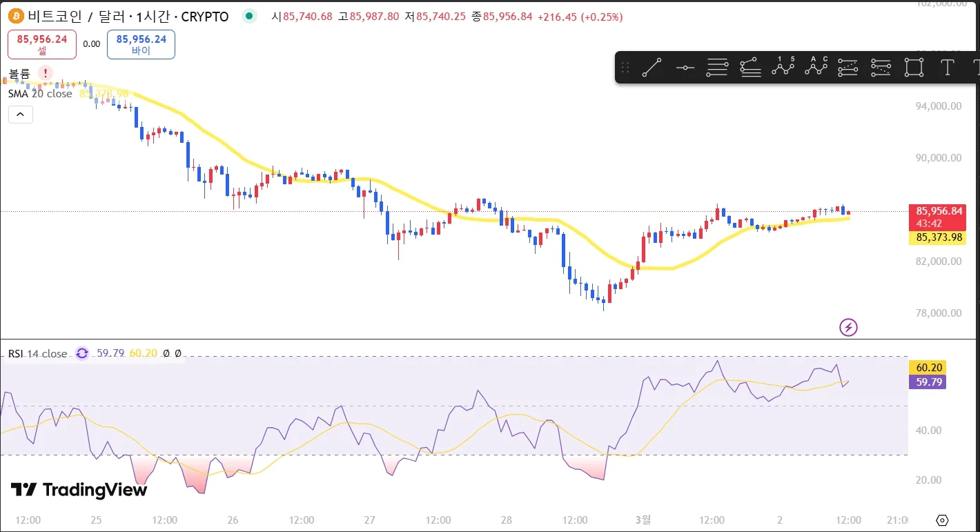Click the purple lightning flash icon
Screen dimensions: 980x532
click(x=848, y=327)
